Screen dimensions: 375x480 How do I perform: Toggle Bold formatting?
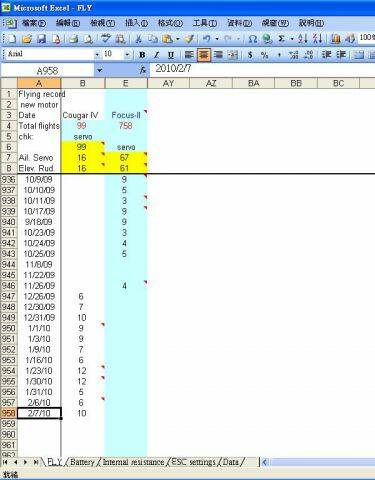click(x=142, y=55)
